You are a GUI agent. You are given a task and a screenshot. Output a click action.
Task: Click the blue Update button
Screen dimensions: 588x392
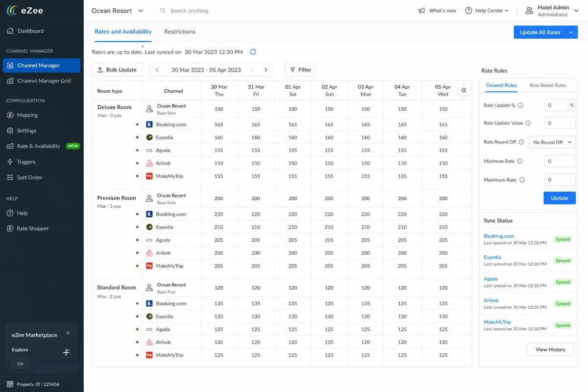[560, 198]
